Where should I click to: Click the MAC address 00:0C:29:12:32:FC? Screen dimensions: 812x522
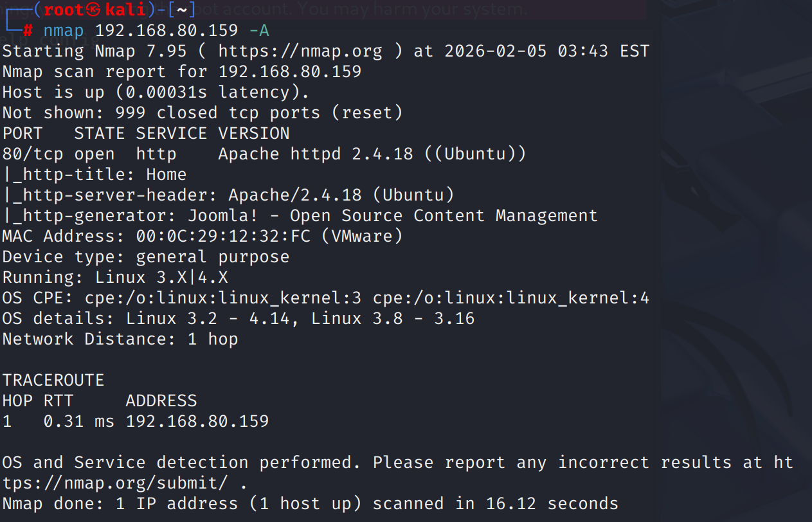[x=223, y=236]
